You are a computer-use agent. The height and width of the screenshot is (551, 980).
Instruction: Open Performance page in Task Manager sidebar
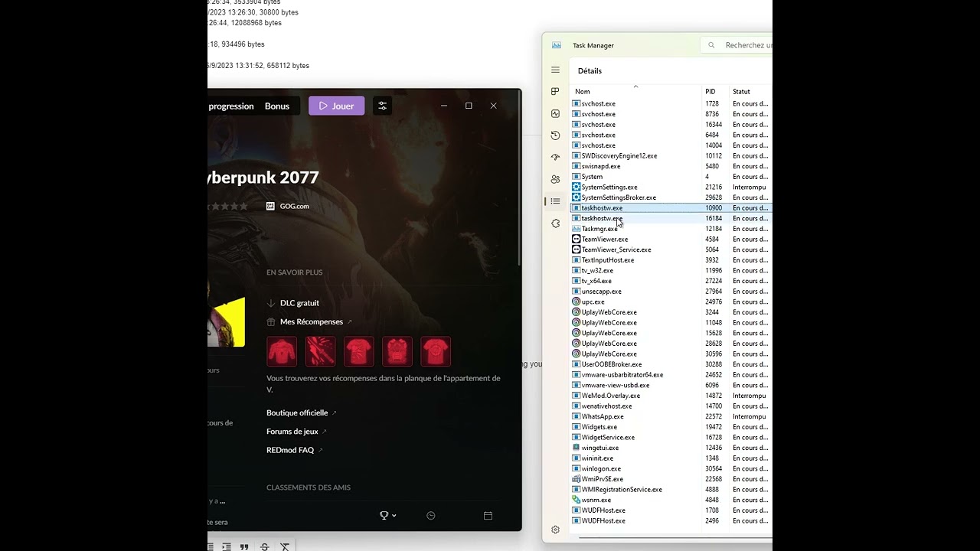click(555, 113)
